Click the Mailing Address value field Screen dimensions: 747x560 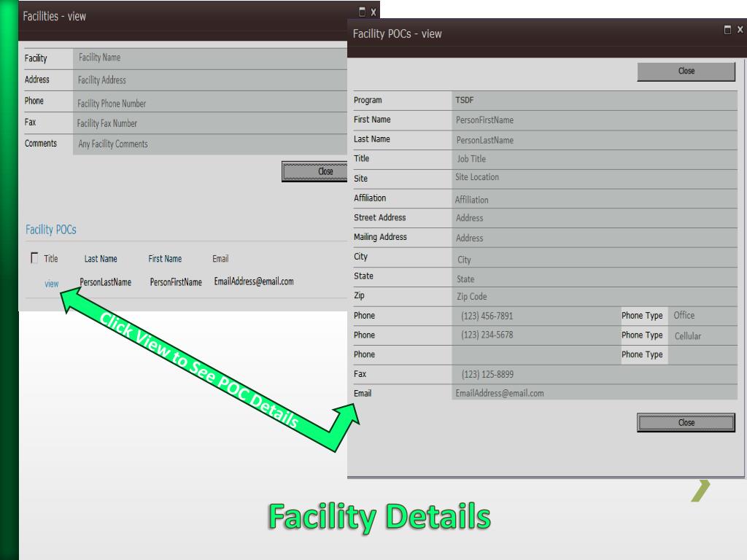(595, 238)
